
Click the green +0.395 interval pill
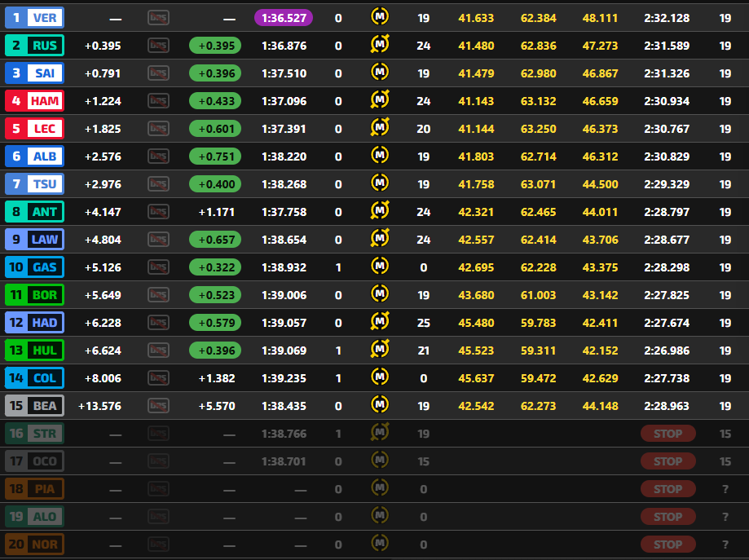215,46
